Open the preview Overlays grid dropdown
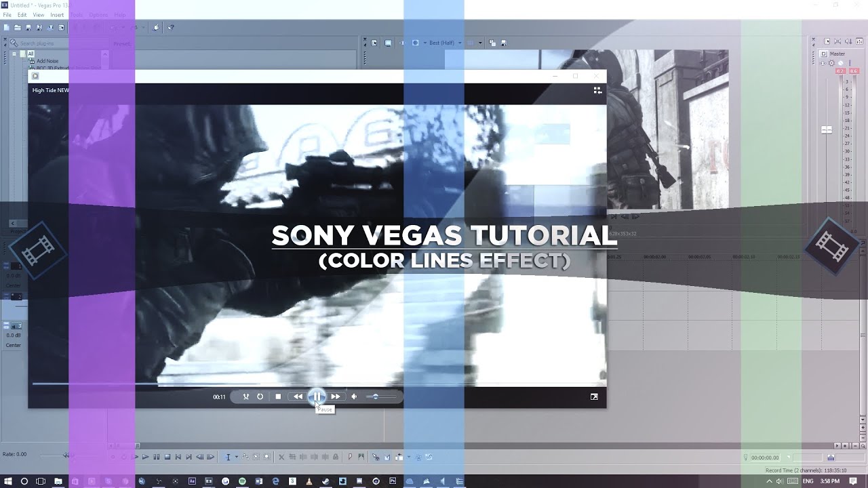868x488 pixels. tap(480, 43)
